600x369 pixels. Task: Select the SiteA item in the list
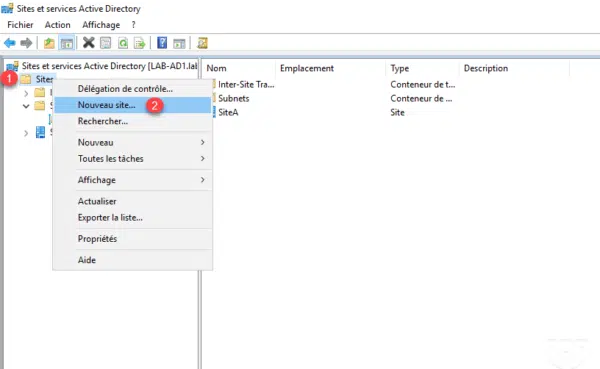[x=228, y=113]
